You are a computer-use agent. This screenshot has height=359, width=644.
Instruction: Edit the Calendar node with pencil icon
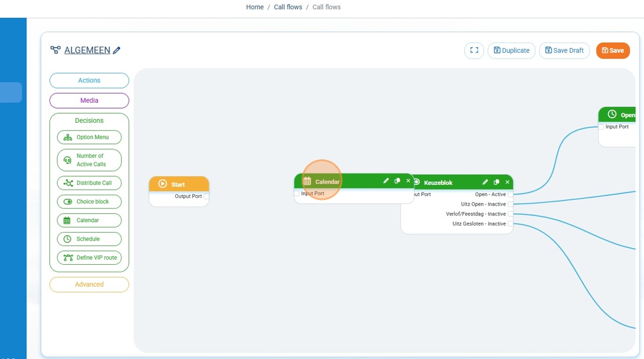pos(386,181)
